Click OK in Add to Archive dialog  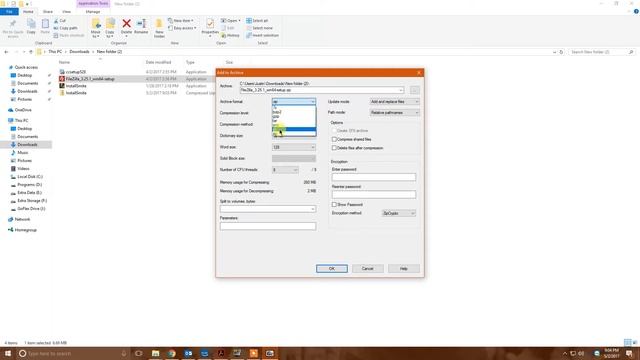[x=332, y=269]
